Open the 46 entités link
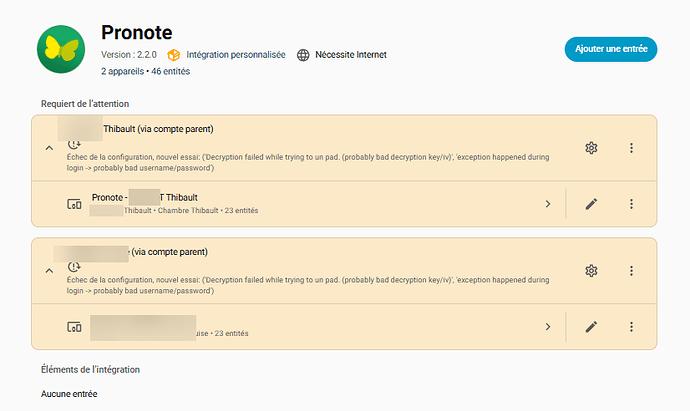The width and height of the screenshot is (690, 411). (x=170, y=72)
